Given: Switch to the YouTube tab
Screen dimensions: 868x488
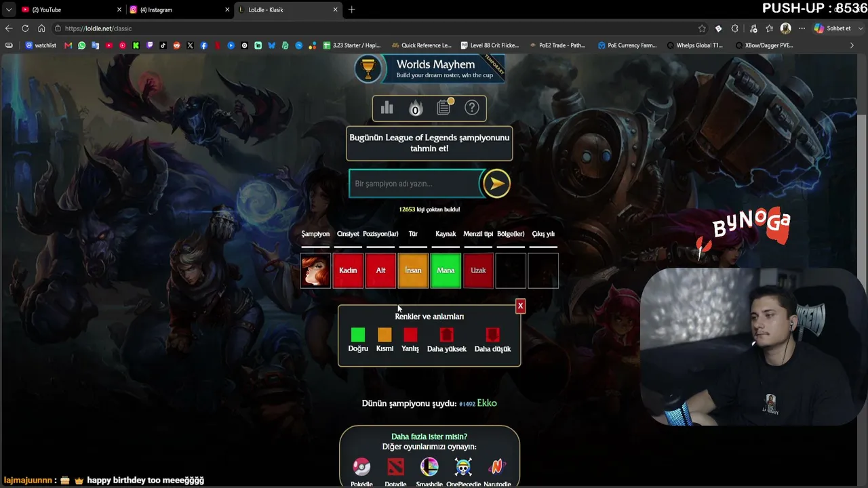Looking at the screenshot, I should (71, 9).
